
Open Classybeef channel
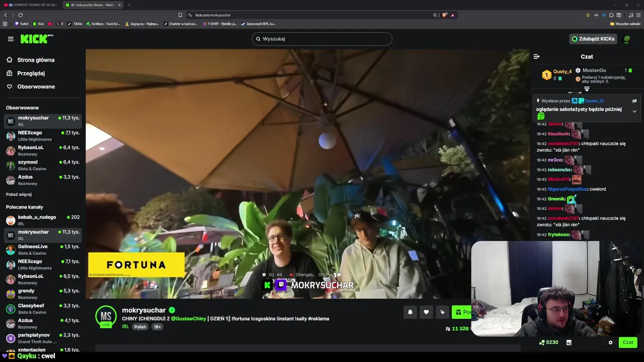tap(43, 308)
